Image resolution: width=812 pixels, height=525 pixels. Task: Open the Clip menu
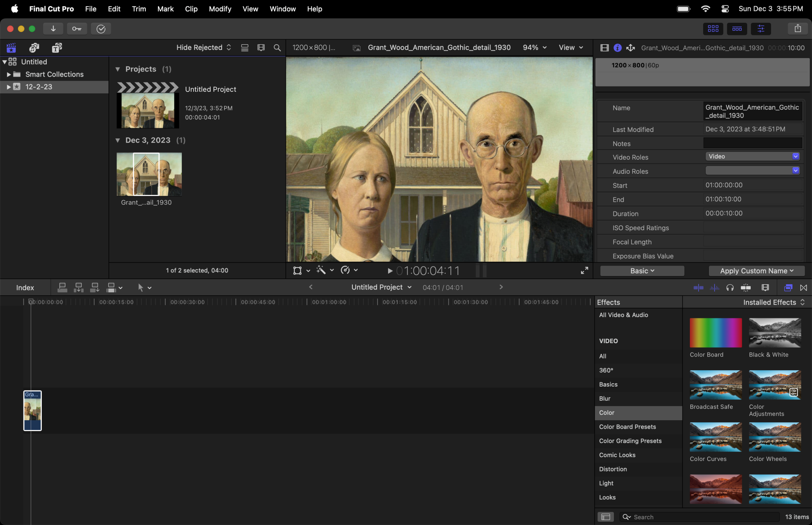[191, 9]
